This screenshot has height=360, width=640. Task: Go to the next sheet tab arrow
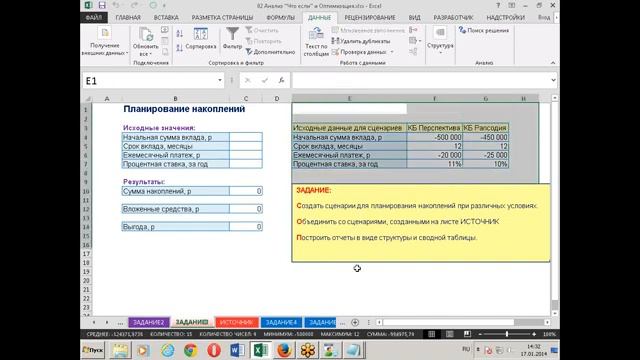tap(107, 322)
